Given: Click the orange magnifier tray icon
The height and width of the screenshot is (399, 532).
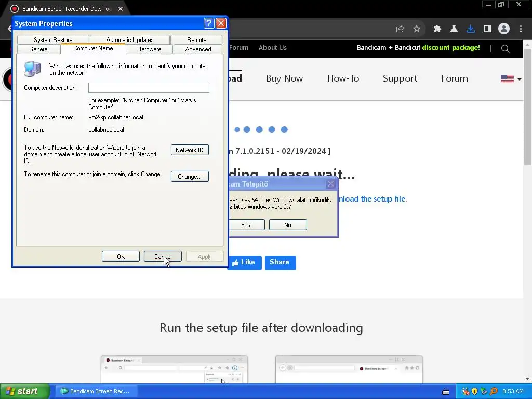Looking at the screenshot, I should [494, 391].
